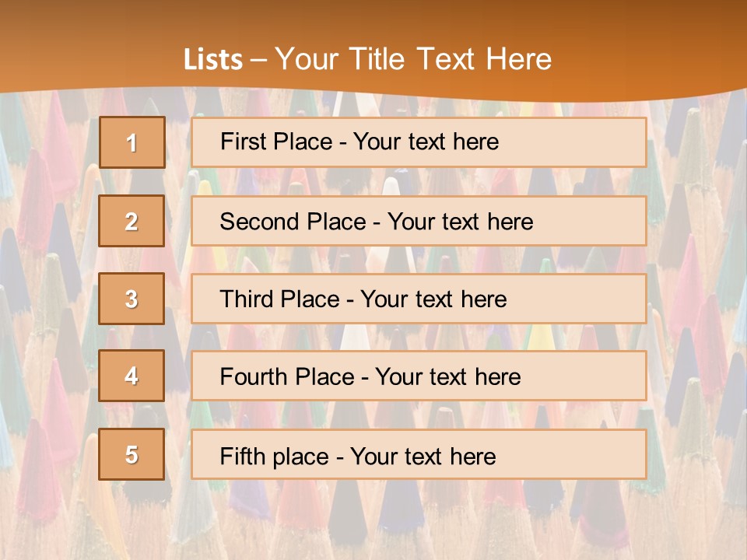Select the number 4 box

coord(132,376)
